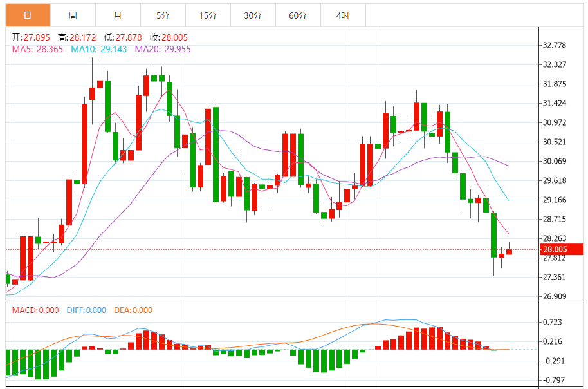This screenshot has width=588, height=389.
Task: Switch to the 周 weekly tab
Action: (x=73, y=15)
